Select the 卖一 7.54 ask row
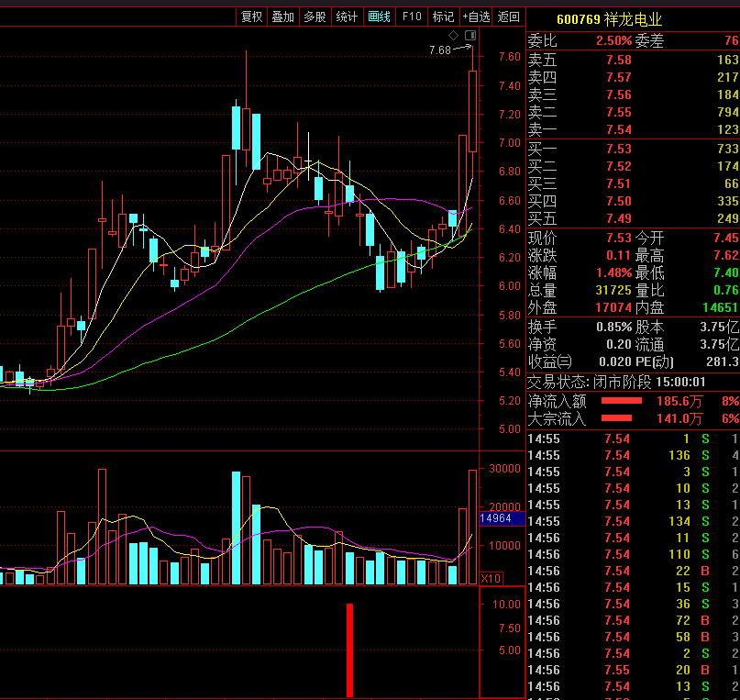This screenshot has height=700, width=740. tap(633, 129)
